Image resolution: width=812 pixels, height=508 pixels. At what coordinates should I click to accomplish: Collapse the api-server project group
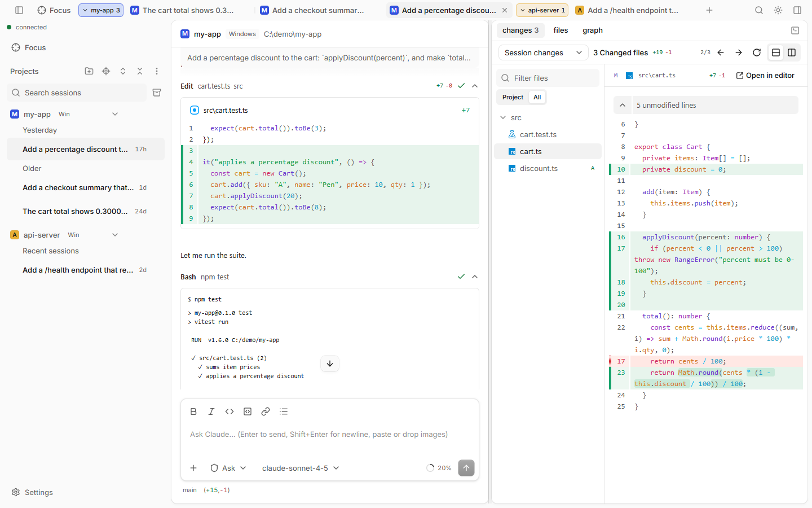pyautogui.click(x=115, y=235)
